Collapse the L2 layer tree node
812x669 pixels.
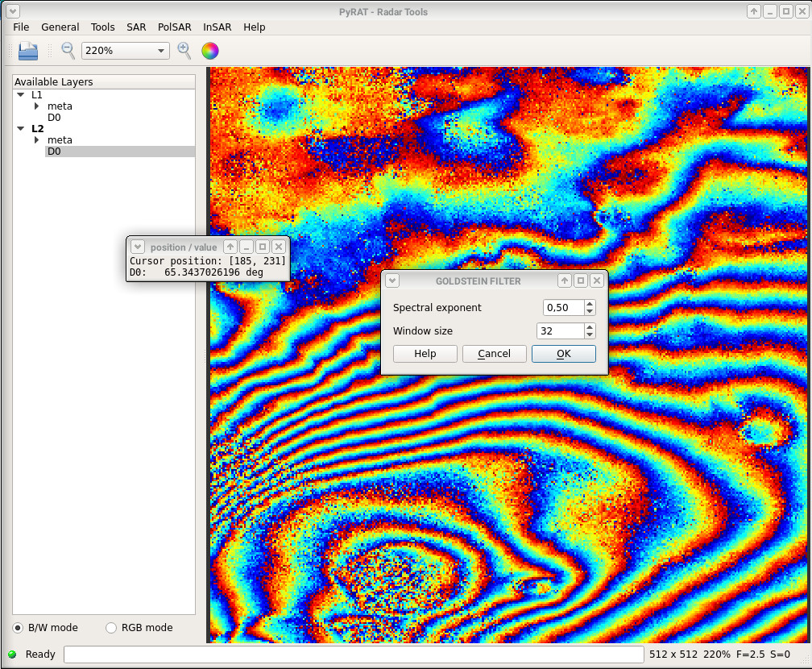click(x=21, y=128)
